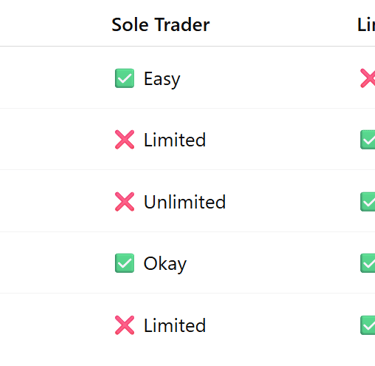Click the Easy text label
The image size is (375, 366).
click(162, 79)
